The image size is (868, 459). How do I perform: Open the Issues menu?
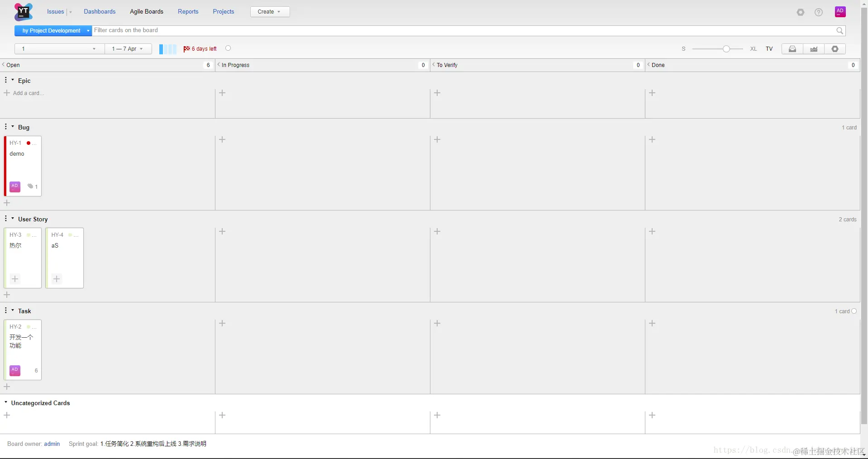(x=56, y=12)
